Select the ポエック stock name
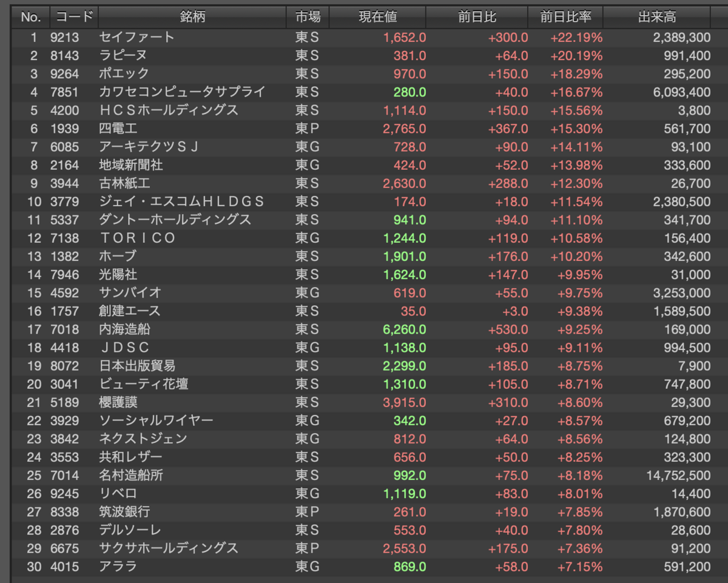The image size is (728, 583). [x=124, y=74]
